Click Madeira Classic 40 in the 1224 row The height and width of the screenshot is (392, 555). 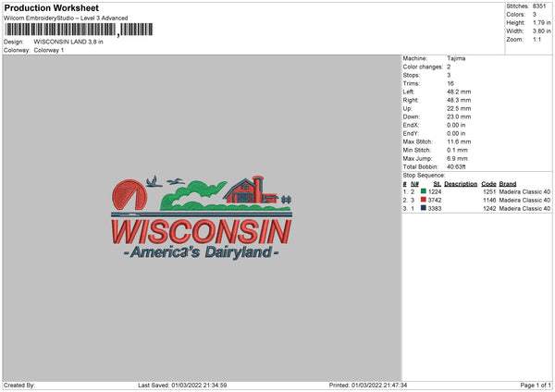(524, 191)
